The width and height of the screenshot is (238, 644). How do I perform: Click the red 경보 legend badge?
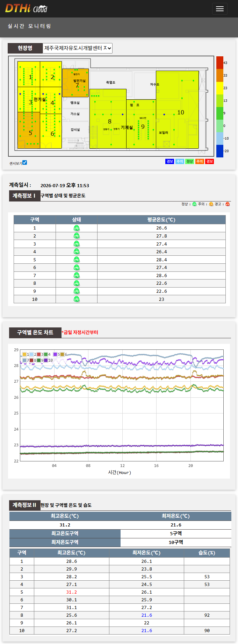(x=209, y=161)
